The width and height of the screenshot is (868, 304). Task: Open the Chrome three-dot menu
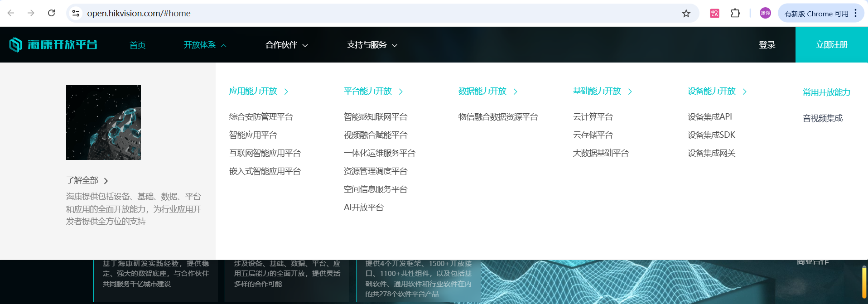[x=856, y=13]
